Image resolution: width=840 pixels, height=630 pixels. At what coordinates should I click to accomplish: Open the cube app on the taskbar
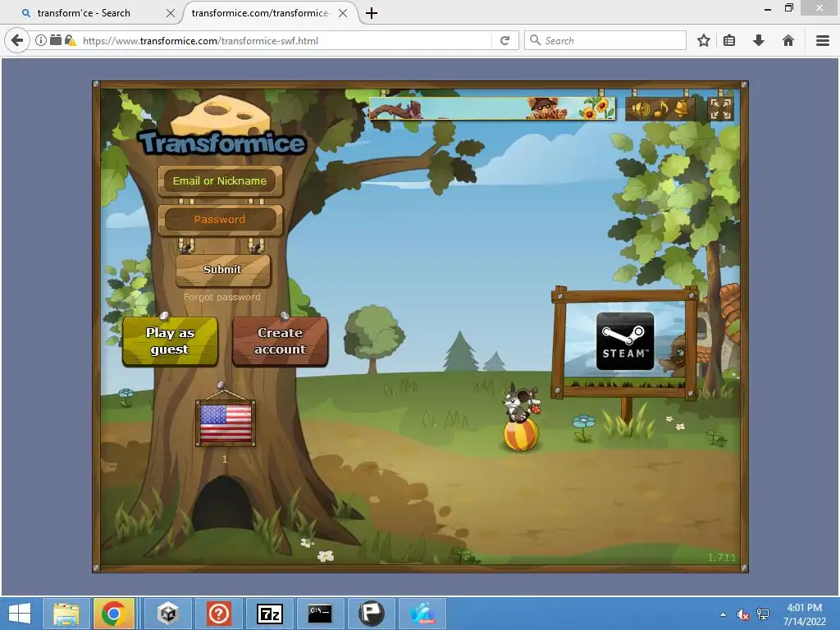point(167,614)
